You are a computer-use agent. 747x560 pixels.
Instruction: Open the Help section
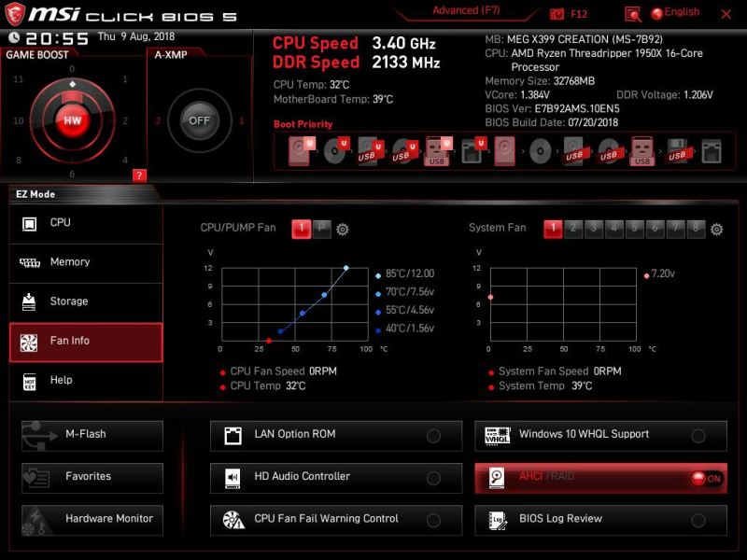tap(85, 381)
